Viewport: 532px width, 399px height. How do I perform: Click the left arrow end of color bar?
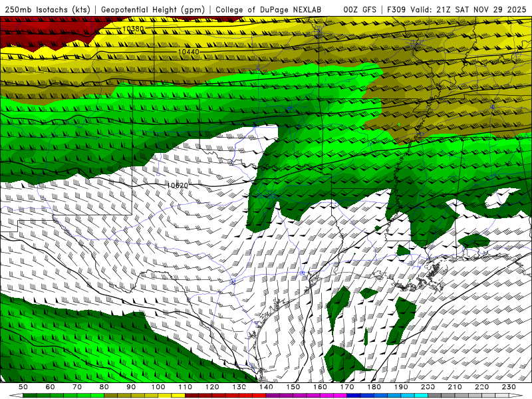click(x=16, y=396)
